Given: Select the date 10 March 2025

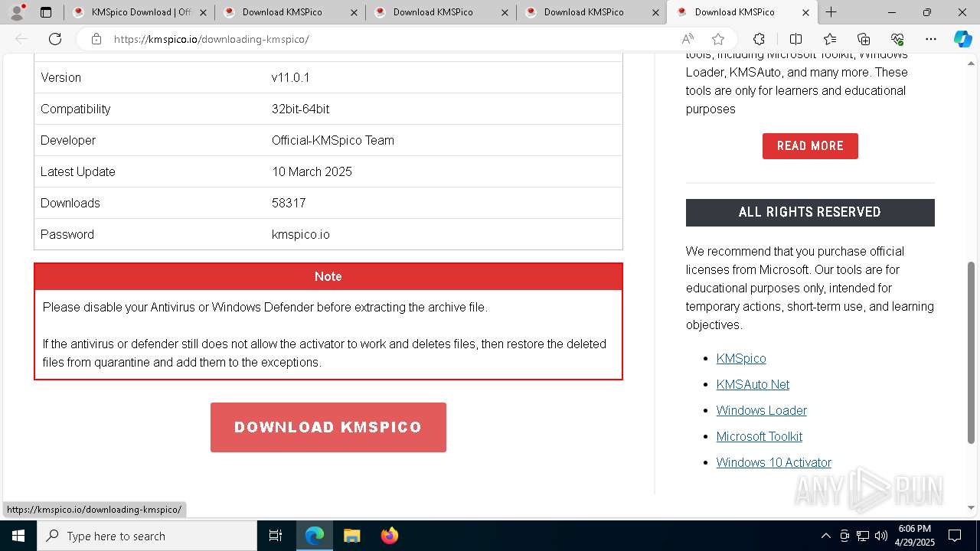Looking at the screenshot, I should pyautogui.click(x=312, y=171).
